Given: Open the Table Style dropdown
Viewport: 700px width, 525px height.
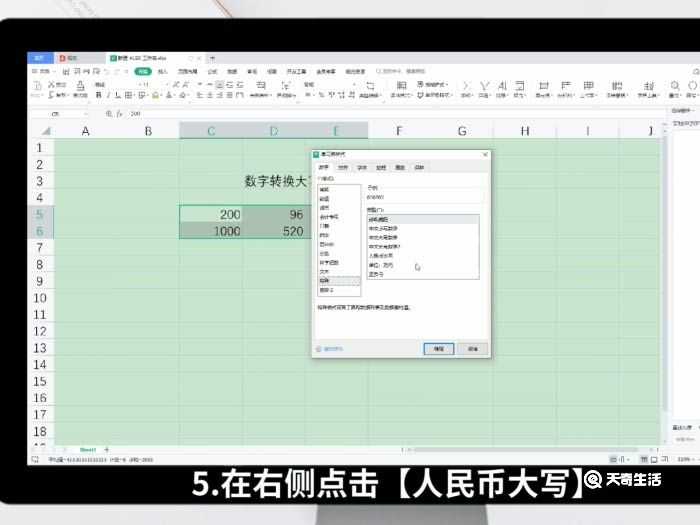Looking at the screenshot, I should click(435, 84).
